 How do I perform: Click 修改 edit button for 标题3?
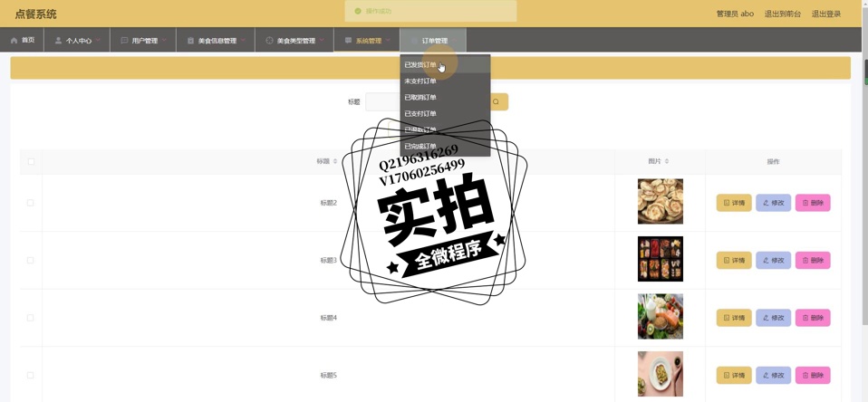click(773, 261)
